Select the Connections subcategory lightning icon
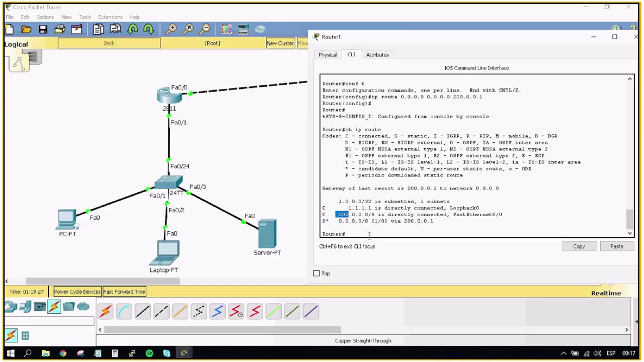The image size is (644, 362). [x=11, y=335]
